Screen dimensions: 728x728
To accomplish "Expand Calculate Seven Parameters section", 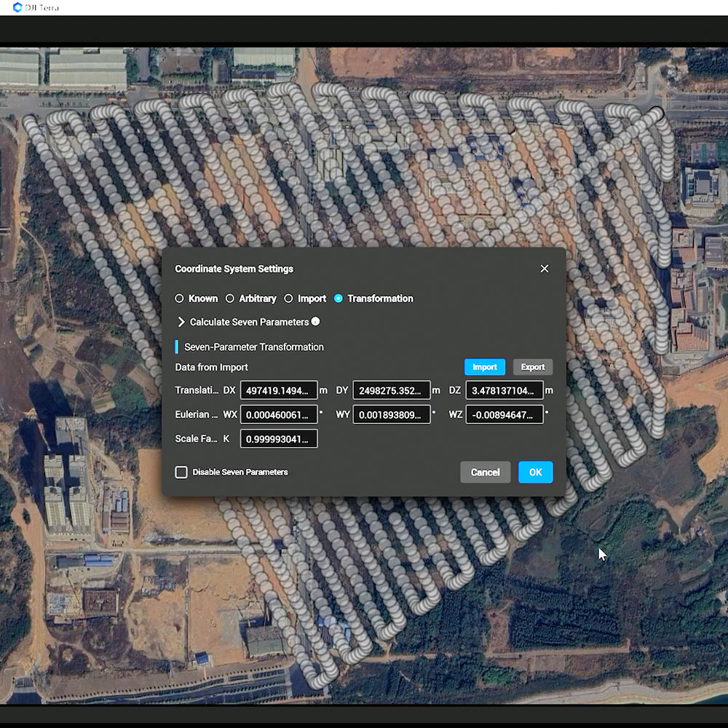I will tap(181, 322).
